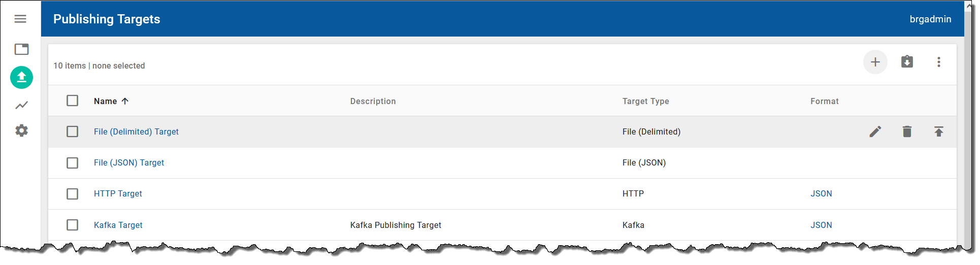Open the hamburger navigation menu
980x265 pixels.
pos(20,19)
